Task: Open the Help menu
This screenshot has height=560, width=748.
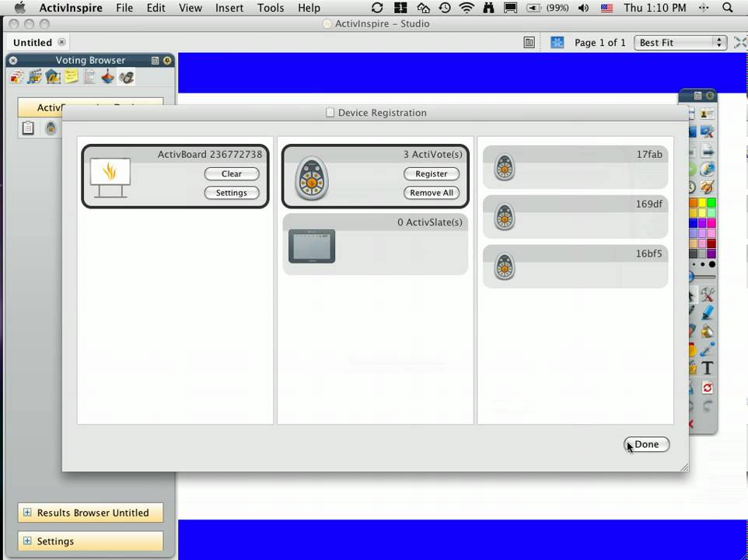Action: 309,8
